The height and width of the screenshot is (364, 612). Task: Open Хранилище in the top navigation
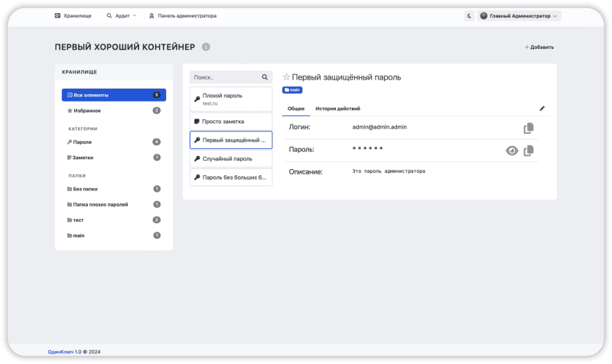(72, 15)
